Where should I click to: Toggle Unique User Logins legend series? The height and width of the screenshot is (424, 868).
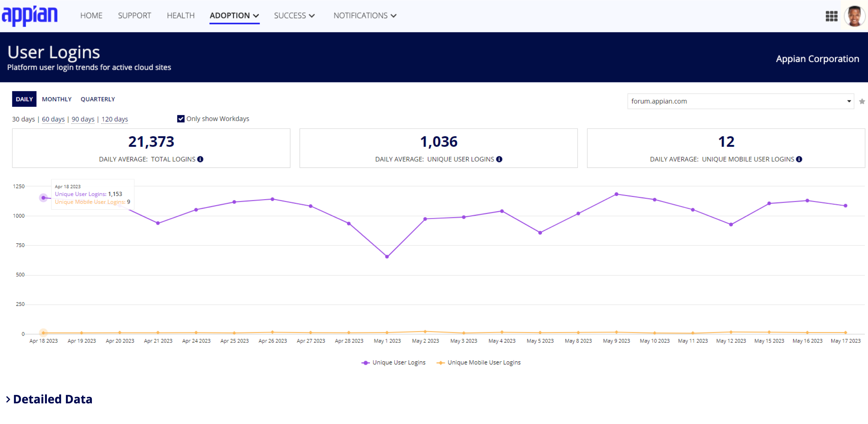point(393,362)
